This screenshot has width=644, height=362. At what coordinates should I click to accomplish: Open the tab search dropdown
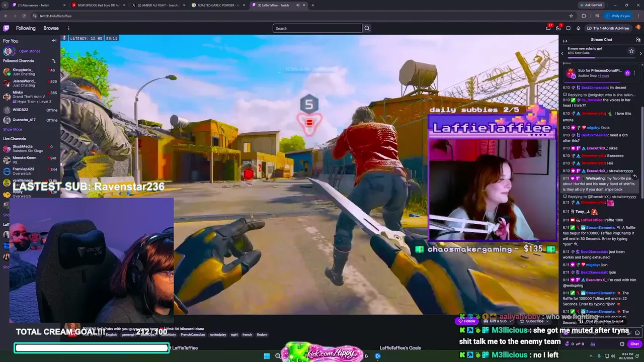[x=6, y=5]
